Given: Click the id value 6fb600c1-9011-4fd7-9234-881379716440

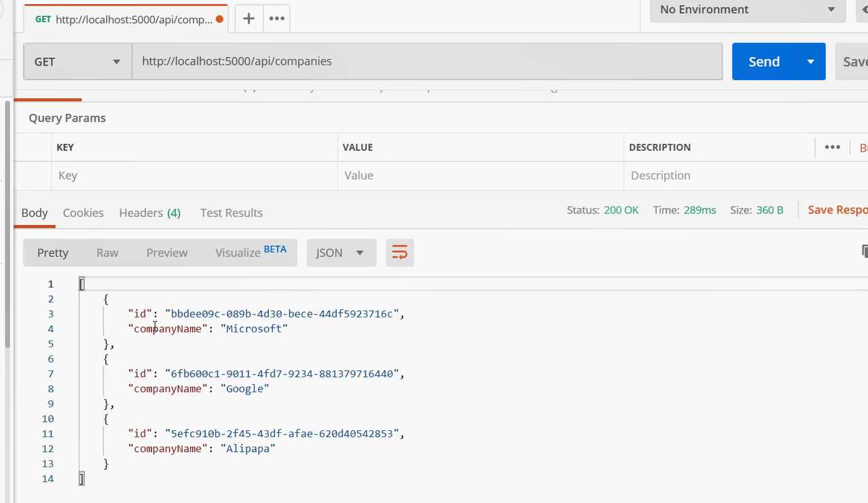Looking at the screenshot, I should (281, 374).
